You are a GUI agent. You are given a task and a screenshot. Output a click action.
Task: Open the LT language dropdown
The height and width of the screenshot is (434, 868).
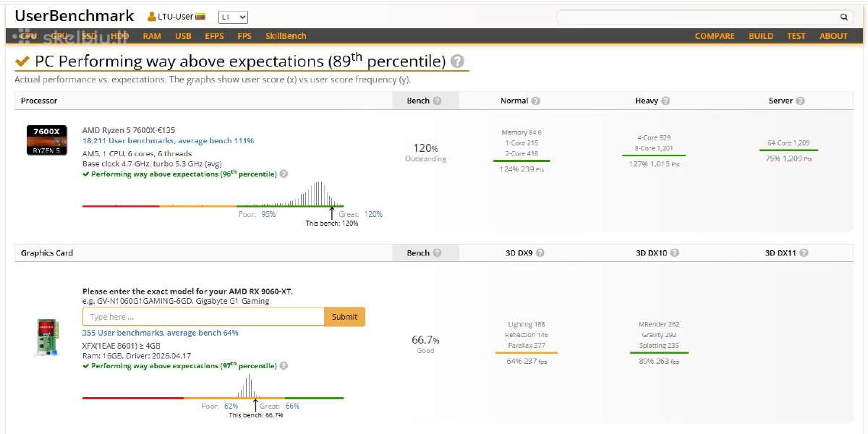234,17
